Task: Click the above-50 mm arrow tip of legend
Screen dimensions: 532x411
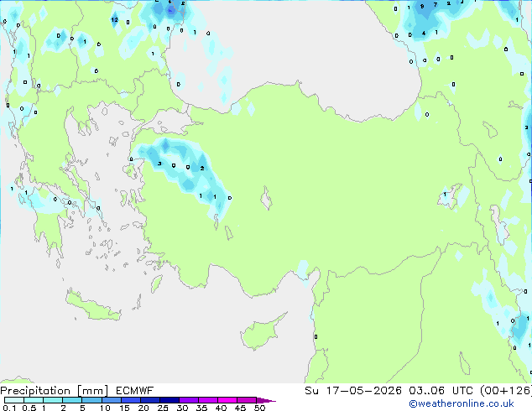Action: [x=266, y=400]
